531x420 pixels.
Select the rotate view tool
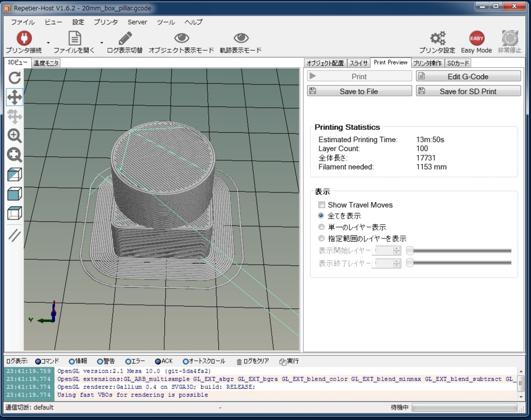15,78
